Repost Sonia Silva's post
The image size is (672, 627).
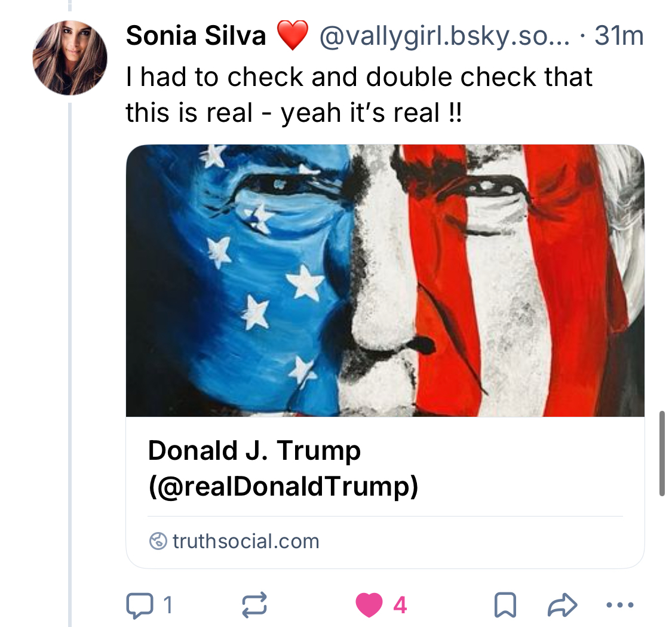(x=254, y=606)
